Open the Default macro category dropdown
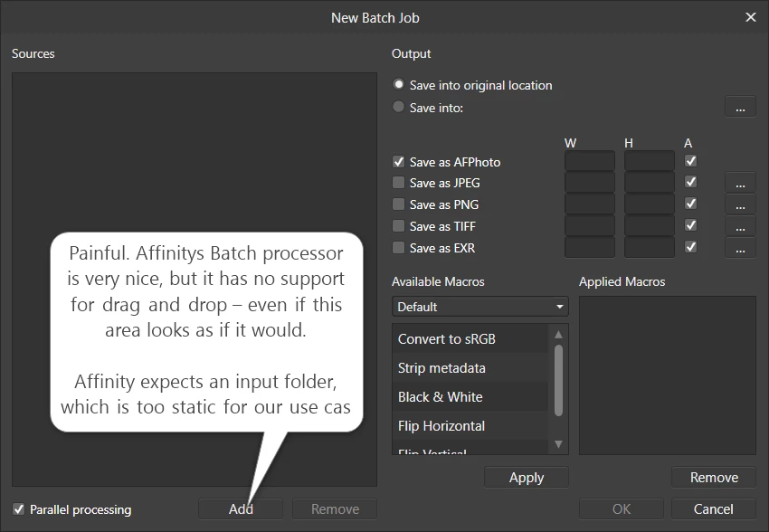The image size is (769, 532). [480, 307]
